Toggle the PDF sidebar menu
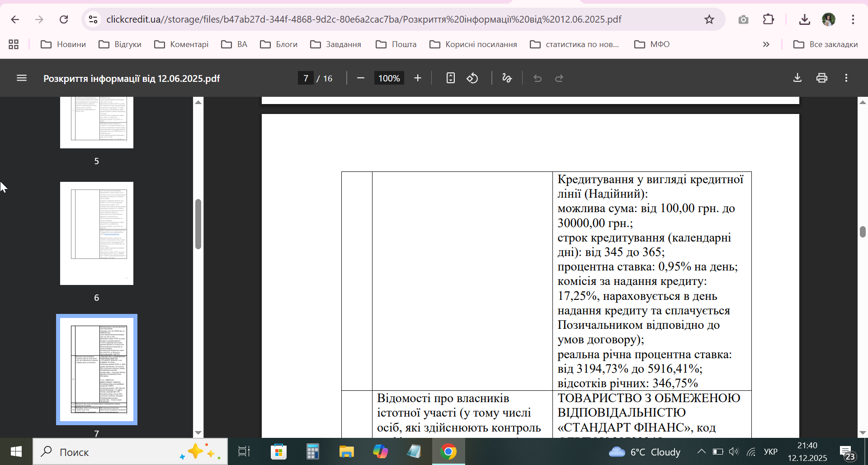This screenshot has height=465, width=868. (x=22, y=78)
